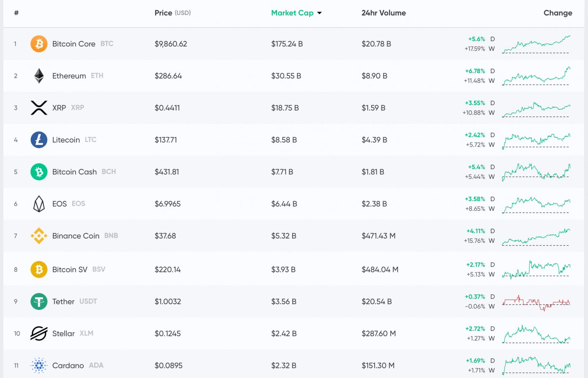588x378 pixels.
Task: Select the Binance Coin gold icon
Action: point(39,236)
